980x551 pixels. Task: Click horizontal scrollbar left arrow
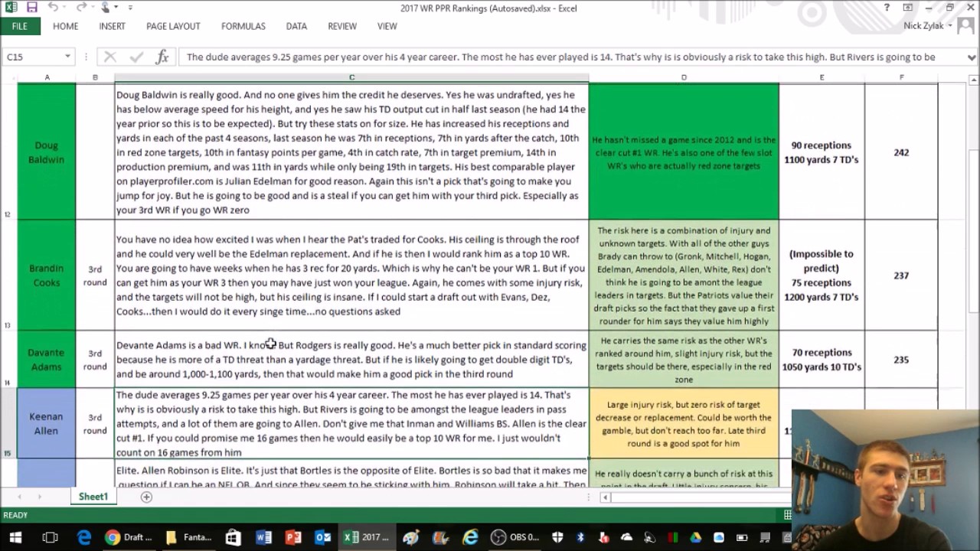[x=605, y=497]
